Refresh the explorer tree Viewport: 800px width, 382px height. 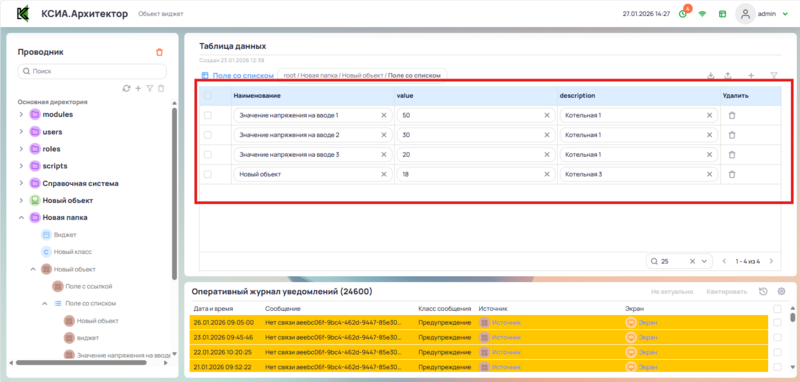click(x=127, y=88)
